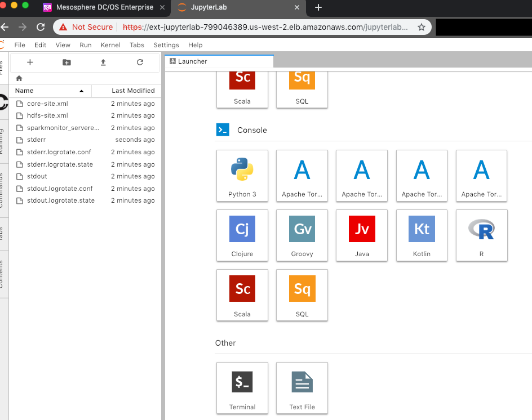Image resolution: width=532 pixels, height=420 pixels.
Task: Click the New Launcher plus icon
Action: (30, 62)
